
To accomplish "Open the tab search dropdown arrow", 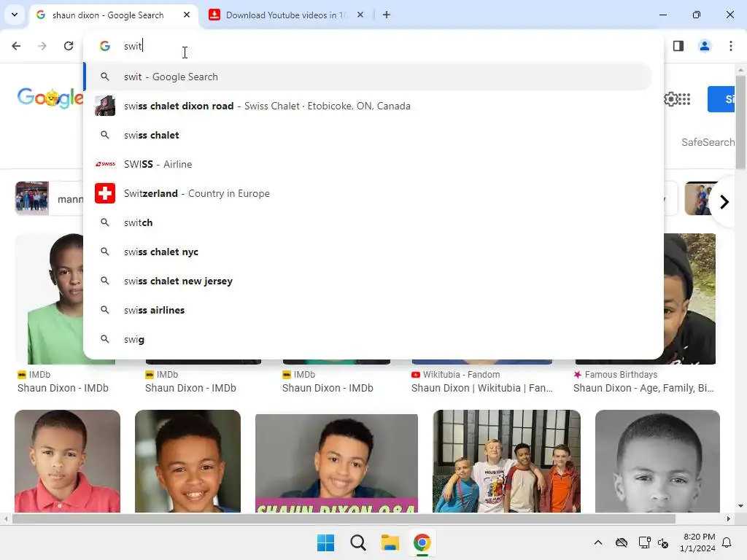I will click(x=15, y=15).
